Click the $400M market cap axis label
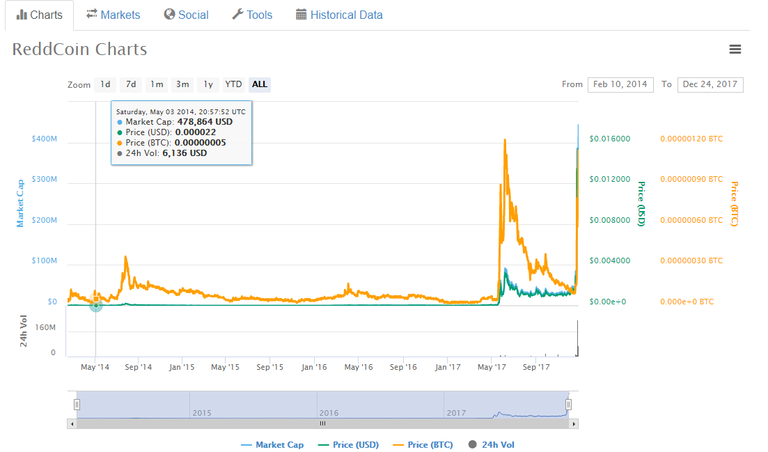Viewport: 768px width, 452px height. pyautogui.click(x=45, y=139)
